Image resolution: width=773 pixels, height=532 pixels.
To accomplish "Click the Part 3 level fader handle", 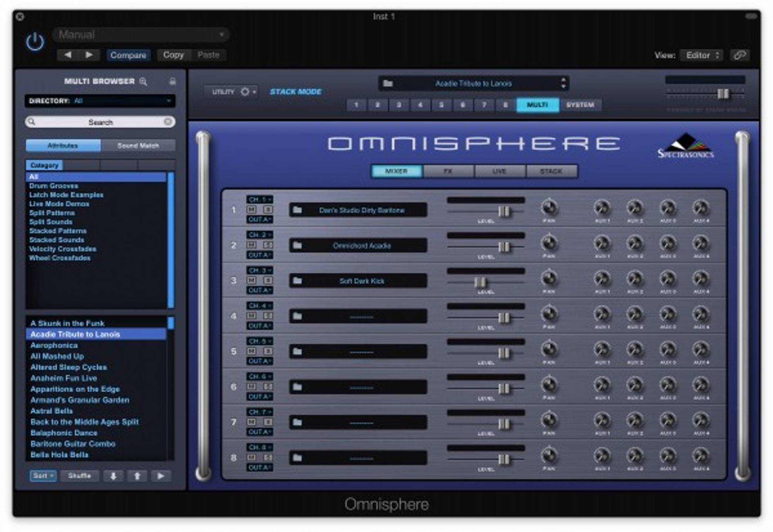I will [x=480, y=282].
